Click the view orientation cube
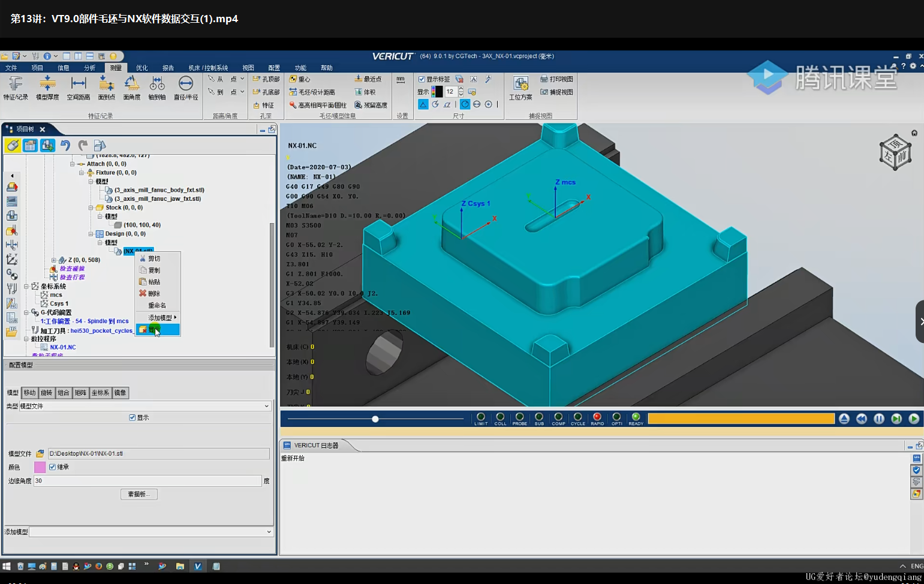 tap(896, 152)
